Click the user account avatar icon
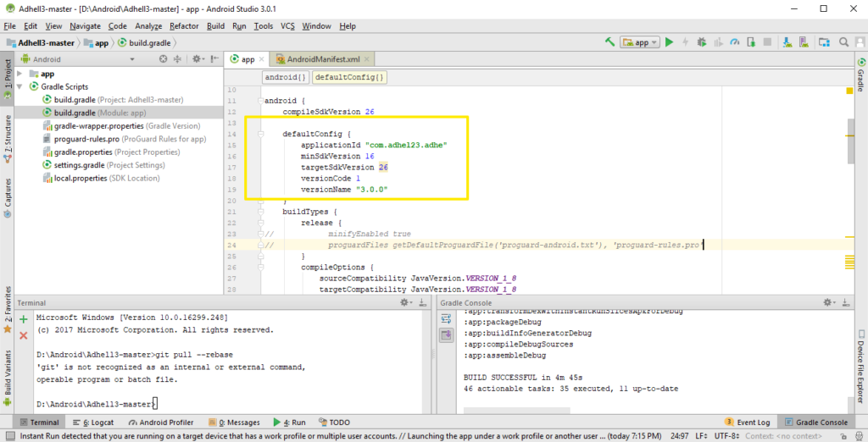The image size is (868, 442). click(x=860, y=42)
